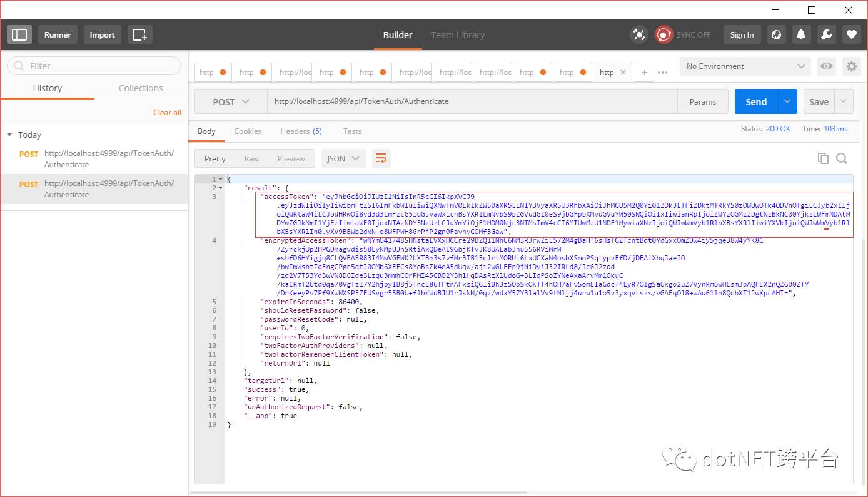View response Headers (5) tab
868x497 pixels.
click(301, 131)
